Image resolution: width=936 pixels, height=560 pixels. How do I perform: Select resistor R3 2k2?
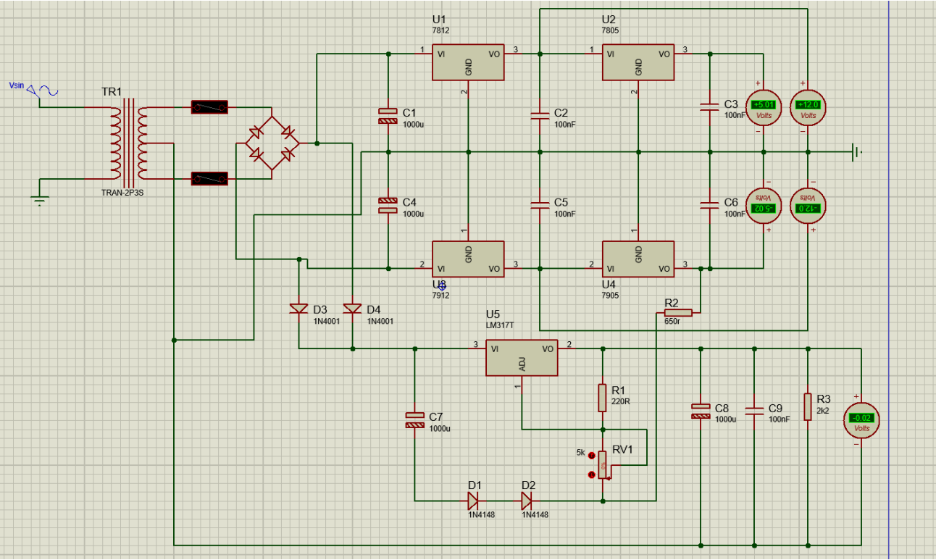tap(806, 406)
